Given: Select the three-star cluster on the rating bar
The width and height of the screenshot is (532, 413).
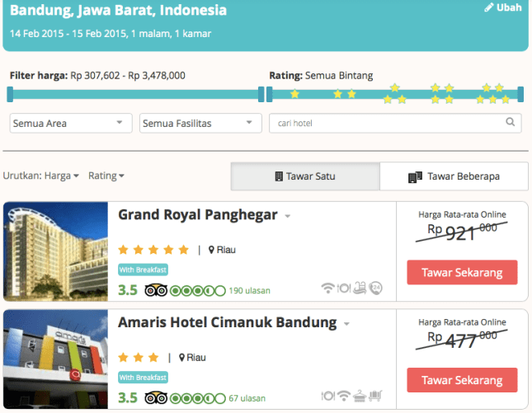Looking at the screenshot, I should [x=394, y=94].
